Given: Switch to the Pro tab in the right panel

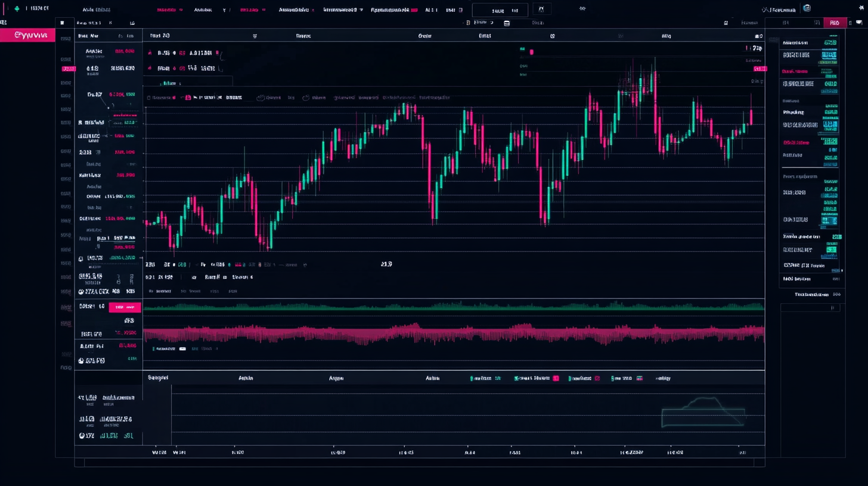Looking at the screenshot, I should click(835, 23).
